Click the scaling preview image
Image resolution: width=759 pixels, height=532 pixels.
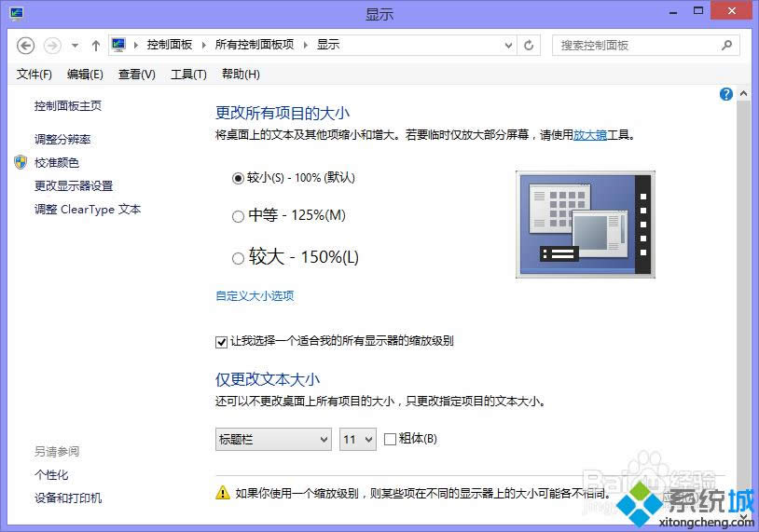pos(586,225)
